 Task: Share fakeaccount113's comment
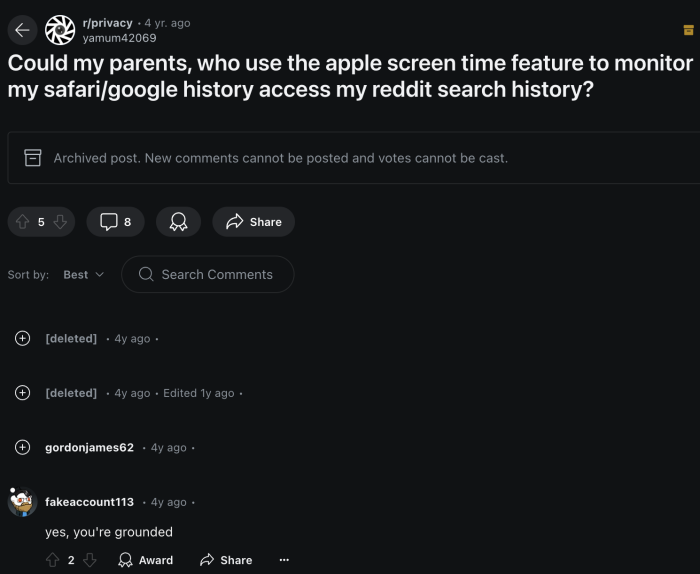[x=226, y=560]
